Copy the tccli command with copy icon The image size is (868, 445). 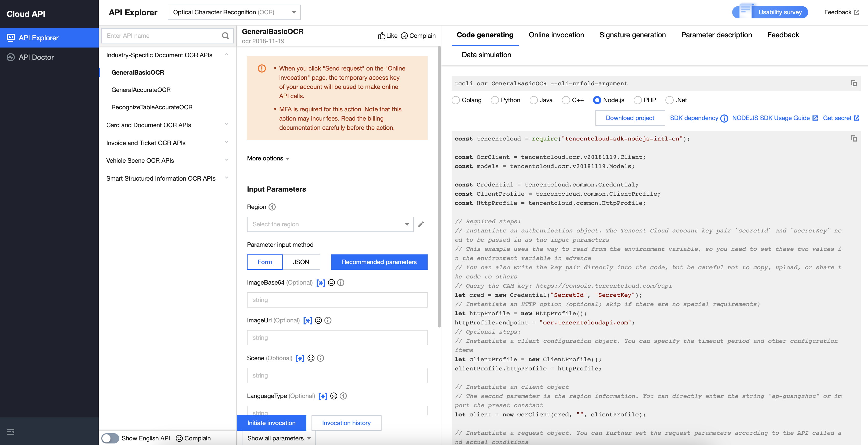click(853, 83)
